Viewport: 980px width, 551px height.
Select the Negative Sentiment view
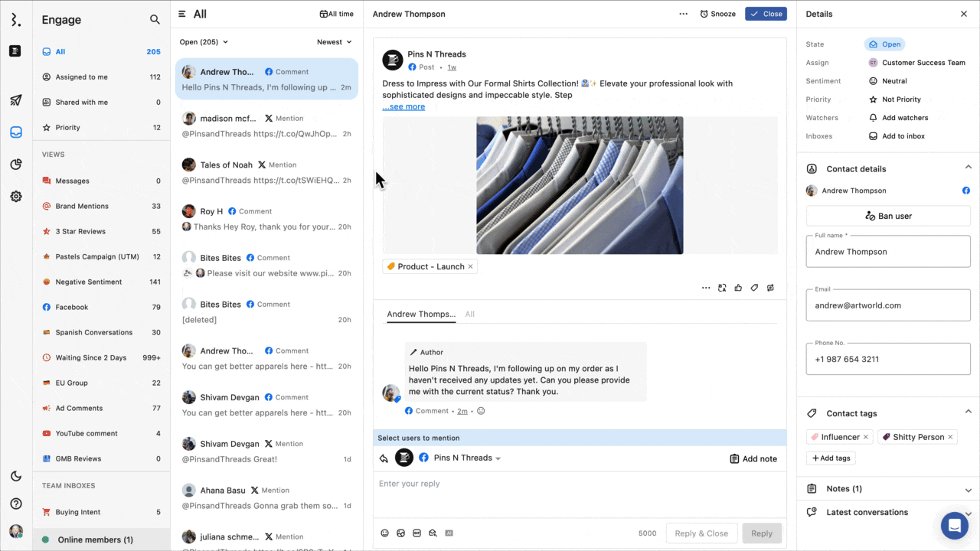point(88,282)
